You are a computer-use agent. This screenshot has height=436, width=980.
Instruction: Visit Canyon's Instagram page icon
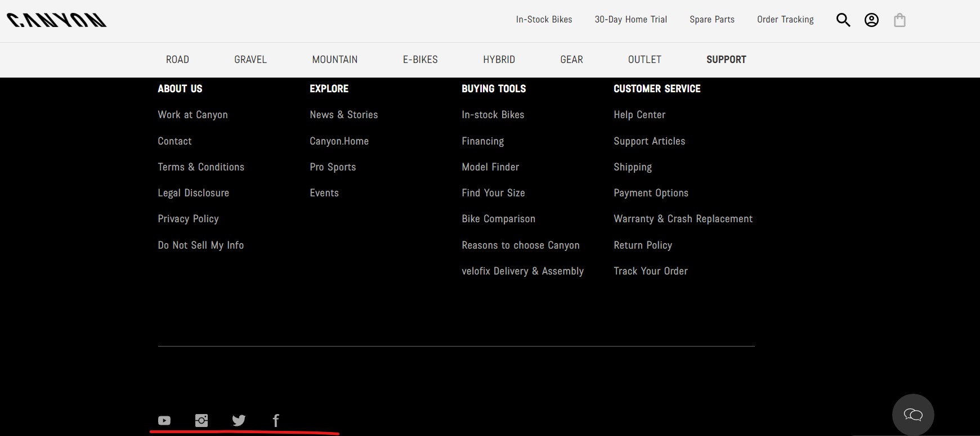pyautogui.click(x=202, y=420)
